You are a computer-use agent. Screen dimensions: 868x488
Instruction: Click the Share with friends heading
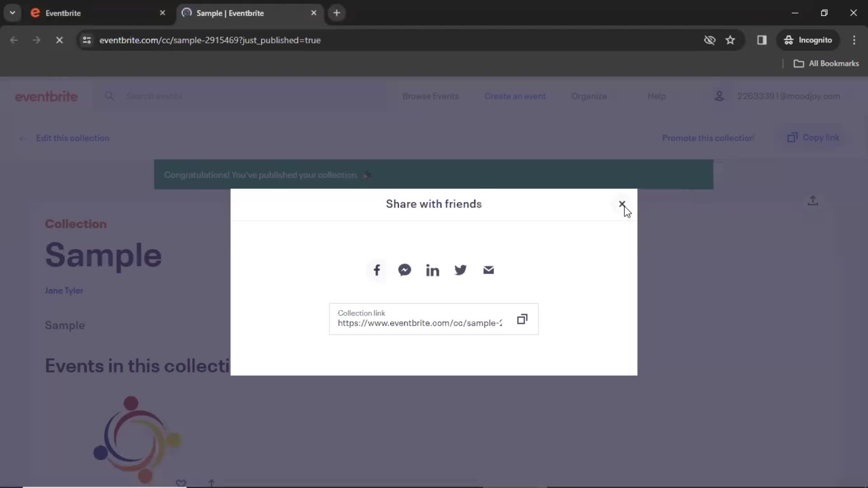[x=434, y=204]
